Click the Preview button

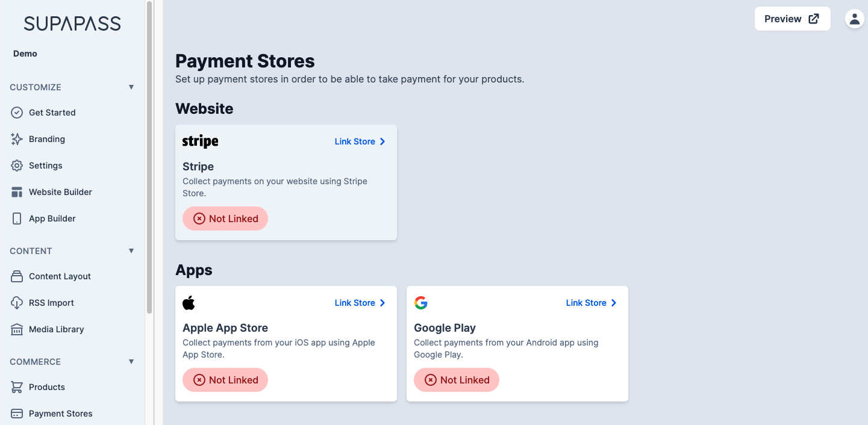point(792,19)
